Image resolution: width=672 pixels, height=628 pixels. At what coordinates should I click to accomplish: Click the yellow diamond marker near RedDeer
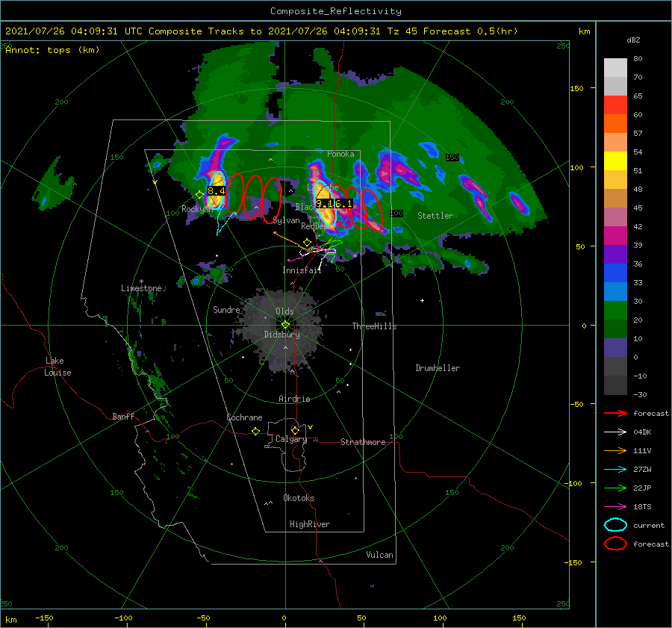coord(307,243)
